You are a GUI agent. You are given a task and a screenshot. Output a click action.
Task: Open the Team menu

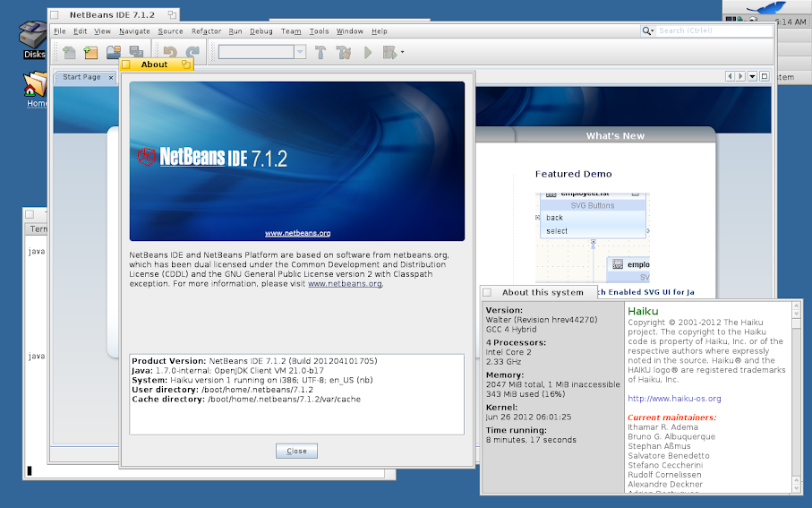pos(291,31)
